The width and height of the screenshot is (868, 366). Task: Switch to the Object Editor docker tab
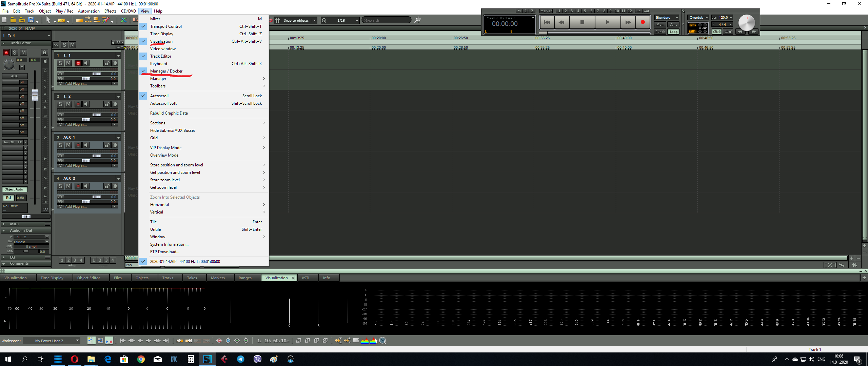pyautogui.click(x=88, y=278)
